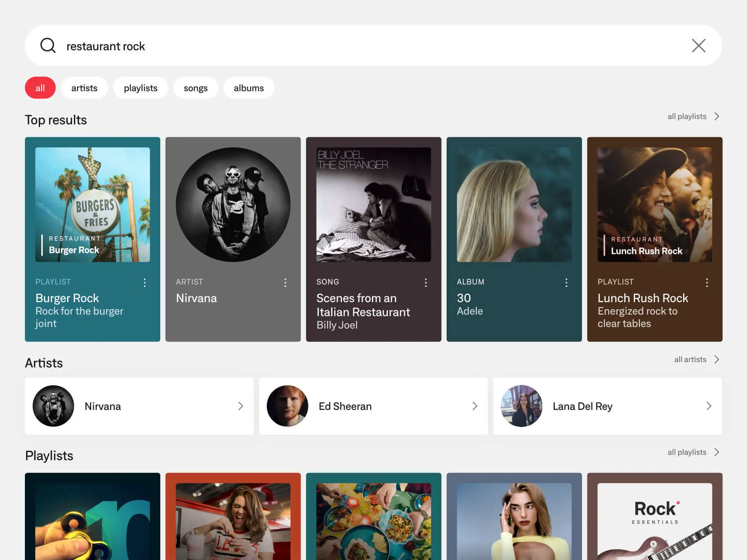
Task: Expand the Ed Sheeran row chevron
Action: tap(475, 406)
